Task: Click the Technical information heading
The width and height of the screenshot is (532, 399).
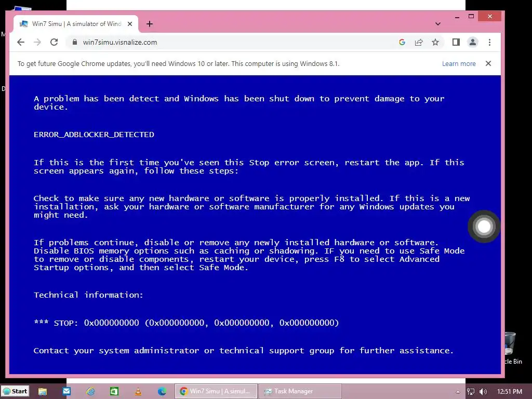Action: pyautogui.click(x=88, y=295)
